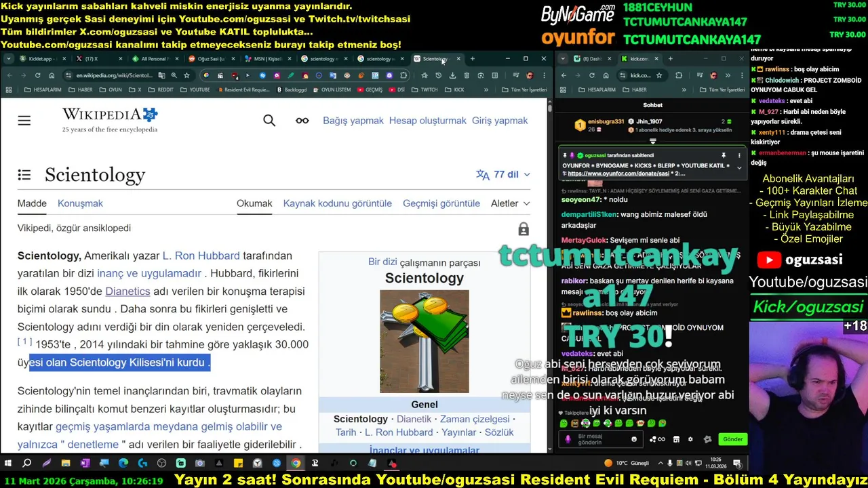Open extensions puzzle icon in Wikipedia browser

[404, 75]
